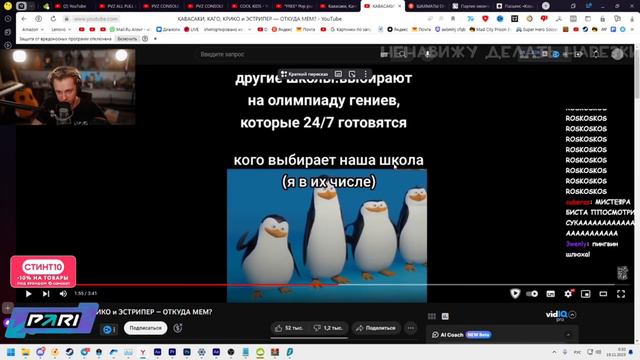Screen dimensions: 640x360
Task: Enter full screen video mode
Action: pos(621,294)
